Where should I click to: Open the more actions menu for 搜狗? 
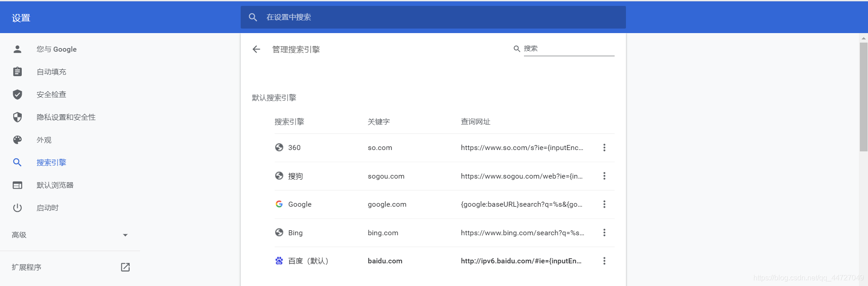[604, 176]
